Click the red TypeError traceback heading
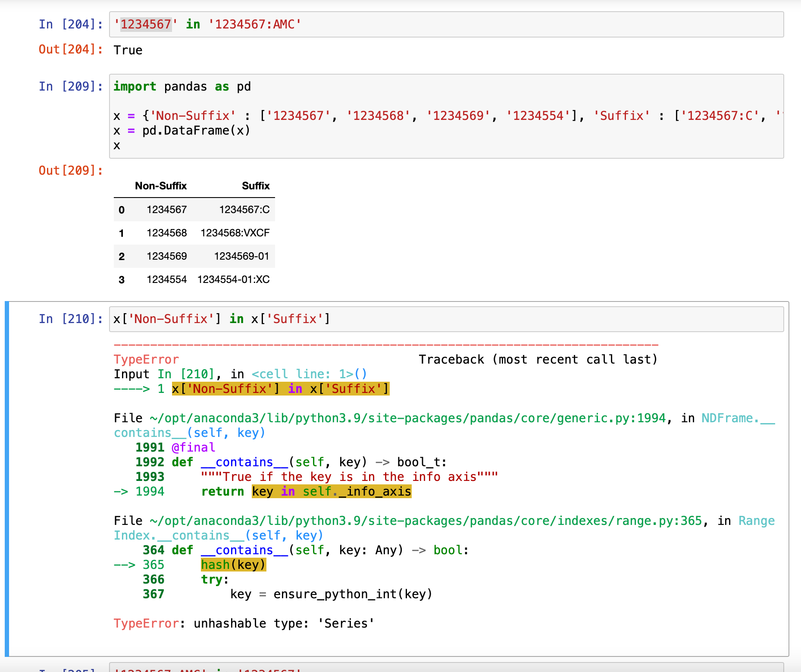This screenshot has width=801, height=672. (146, 359)
